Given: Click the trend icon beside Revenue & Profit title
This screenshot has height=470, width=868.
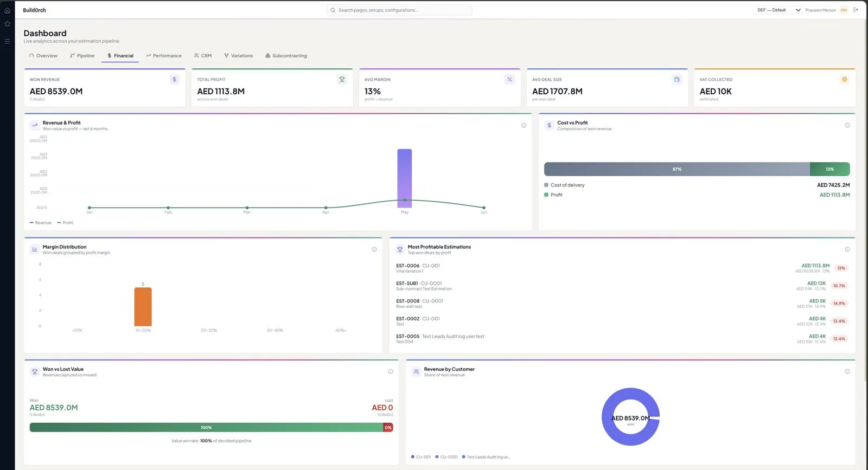Looking at the screenshot, I should tap(35, 125).
